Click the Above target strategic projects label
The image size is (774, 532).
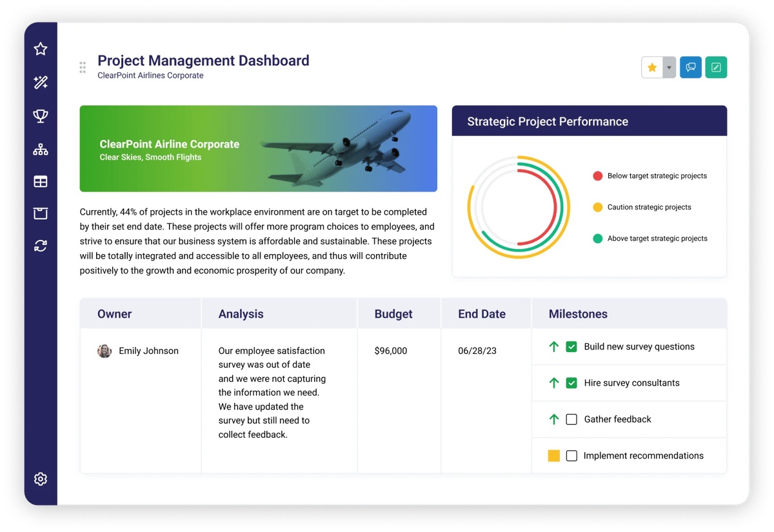[657, 239]
